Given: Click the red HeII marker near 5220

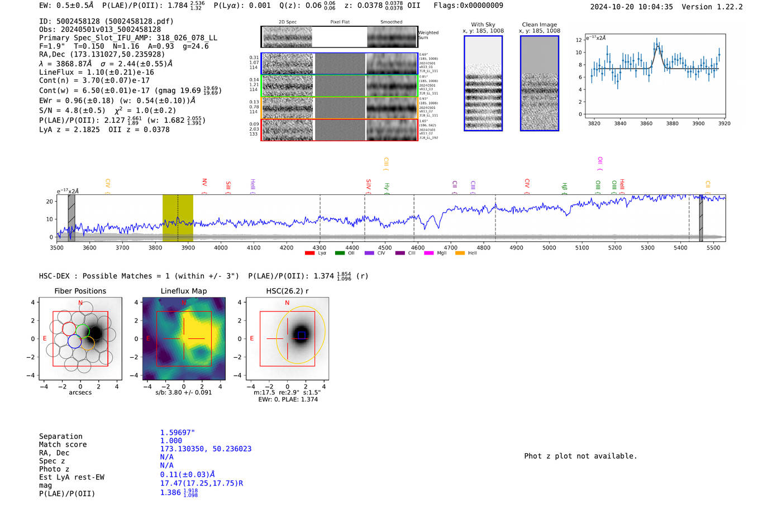Looking at the screenshot, I should pyautogui.click(x=622, y=186).
